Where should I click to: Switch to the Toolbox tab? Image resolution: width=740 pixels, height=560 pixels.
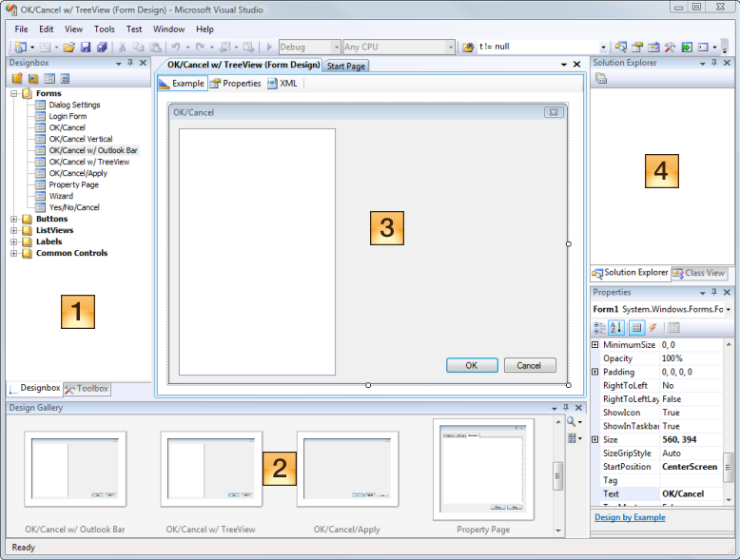point(88,389)
